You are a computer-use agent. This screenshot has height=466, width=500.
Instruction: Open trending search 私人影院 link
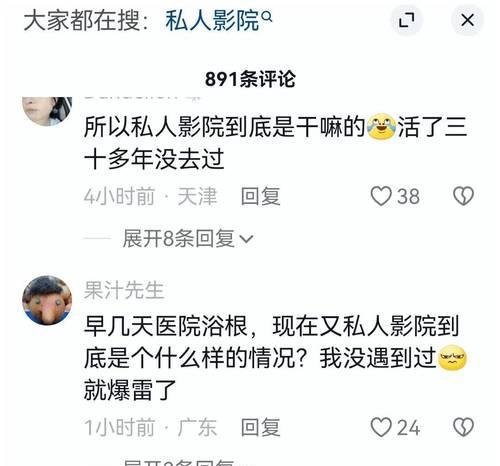point(212,21)
